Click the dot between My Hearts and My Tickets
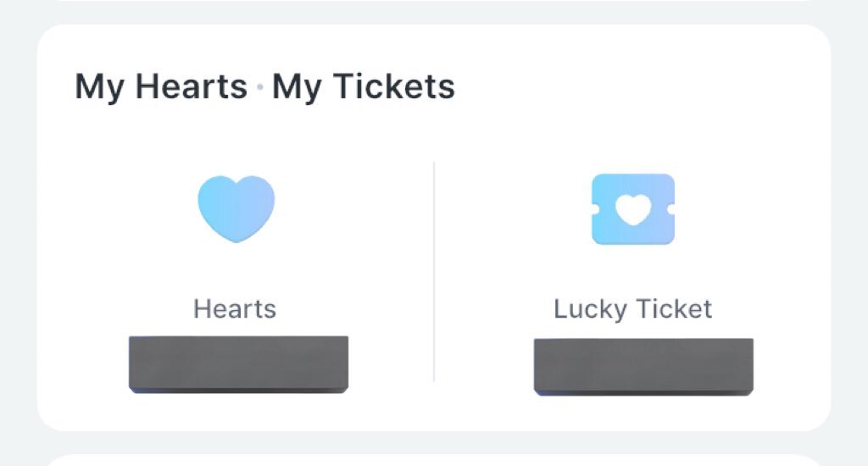Screen dimensions: 868x466 tap(259, 88)
